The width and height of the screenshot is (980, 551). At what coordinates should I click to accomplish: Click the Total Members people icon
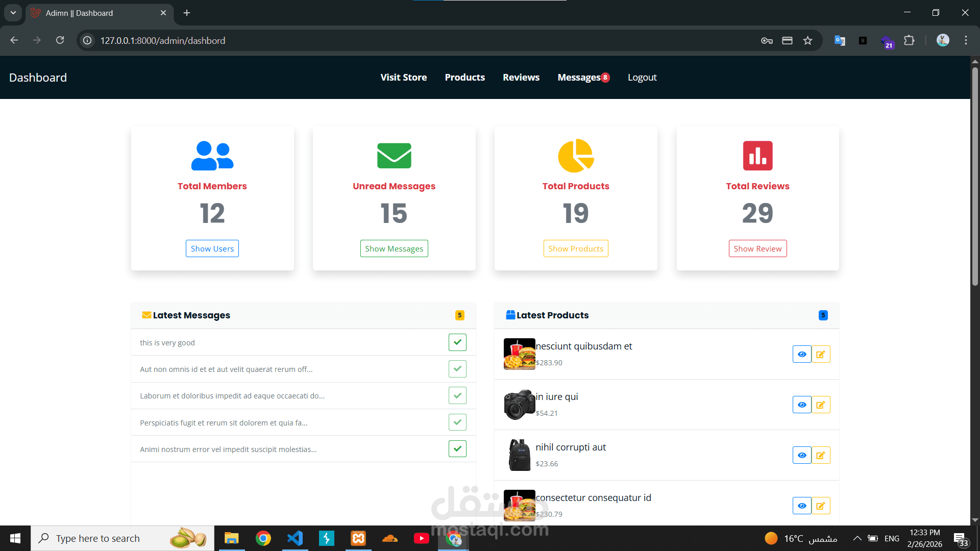coord(212,156)
